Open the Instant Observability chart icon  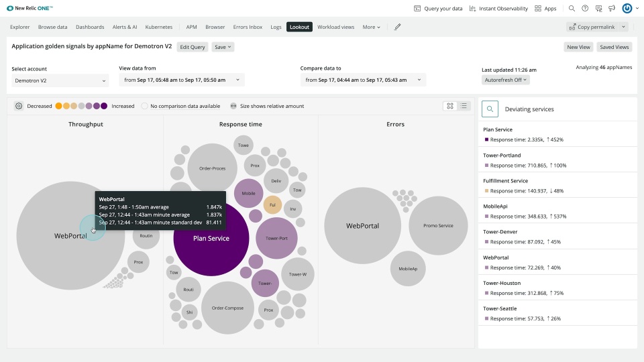click(x=472, y=8)
